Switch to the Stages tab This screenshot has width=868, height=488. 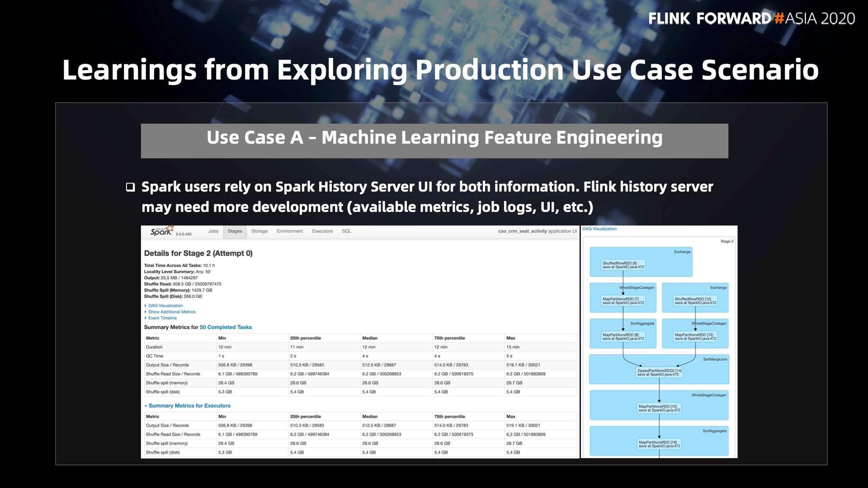tap(235, 231)
